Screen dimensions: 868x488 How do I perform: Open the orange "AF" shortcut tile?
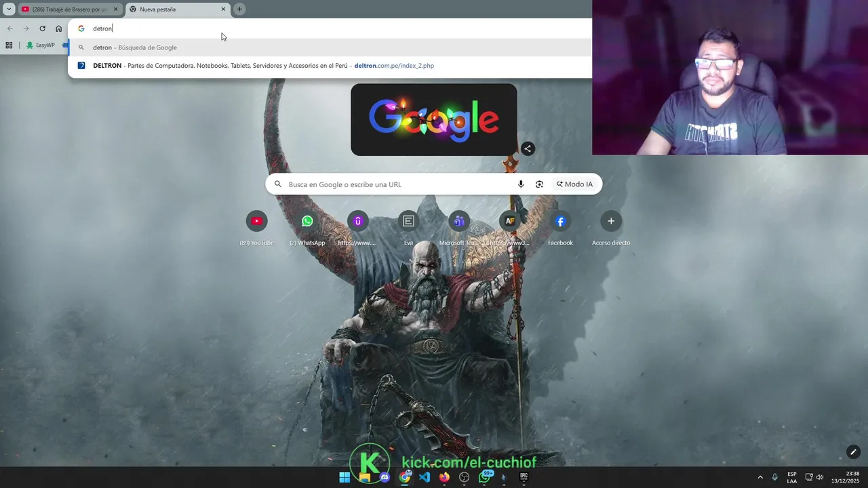[x=510, y=228]
